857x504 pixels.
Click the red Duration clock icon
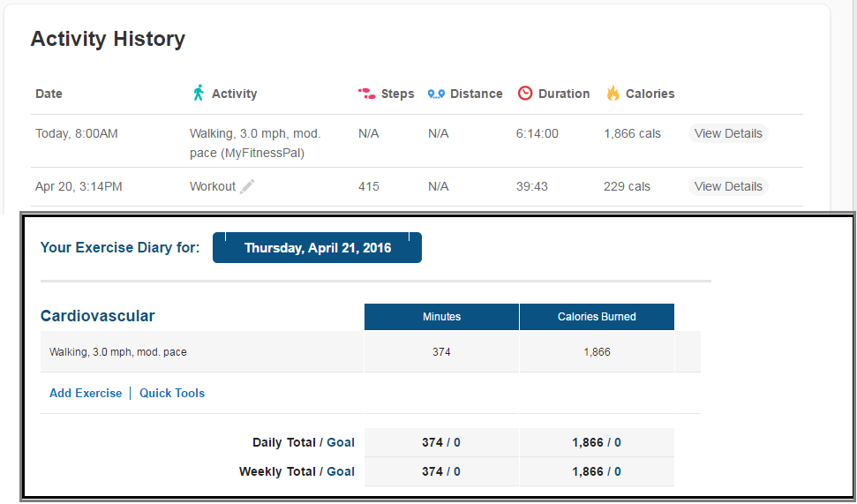point(525,93)
